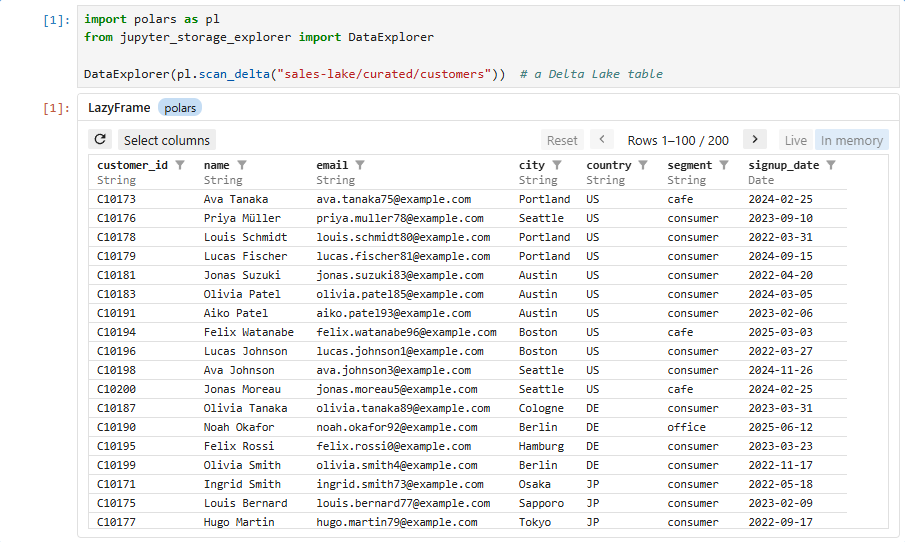Click the customer_id column header
905x542 pixels.
click(132, 165)
